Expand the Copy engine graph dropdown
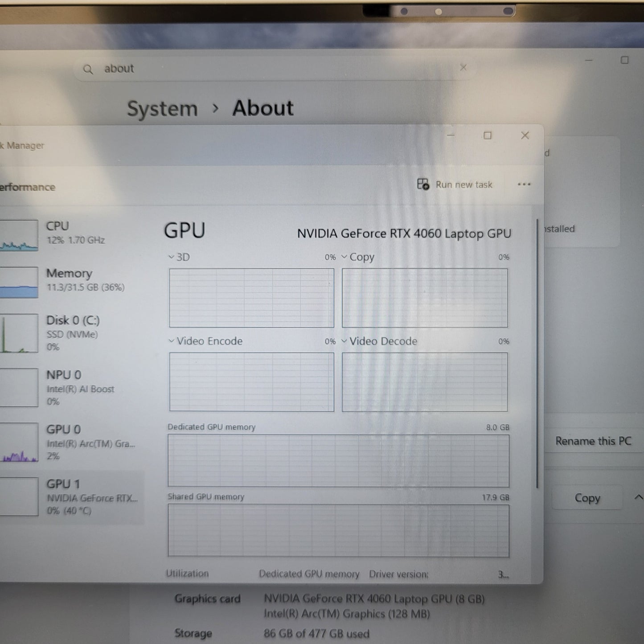The height and width of the screenshot is (644, 644). tap(344, 257)
